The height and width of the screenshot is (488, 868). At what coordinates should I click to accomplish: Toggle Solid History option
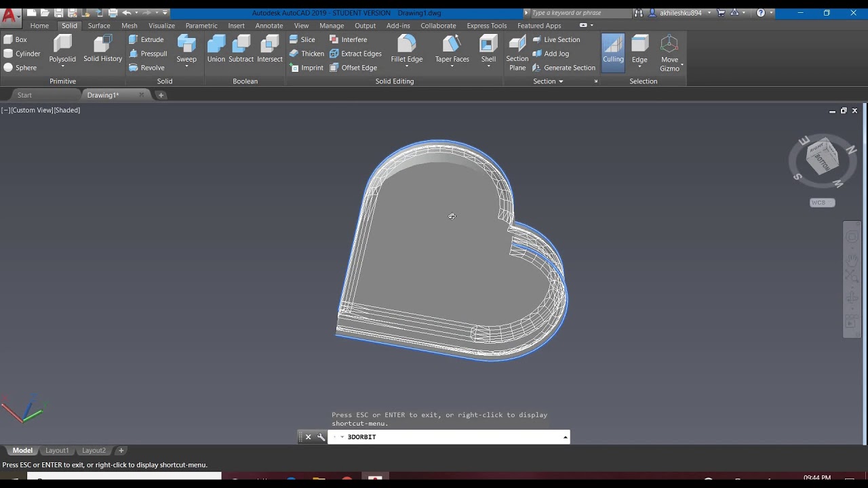[102, 49]
